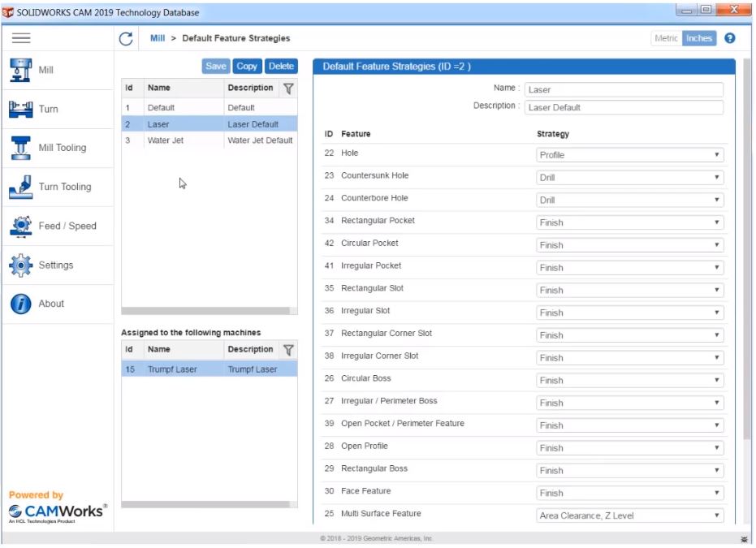Open the Rectangular Slot strategy dropdown
This screenshot has height=548, width=756.
tap(631, 291)
